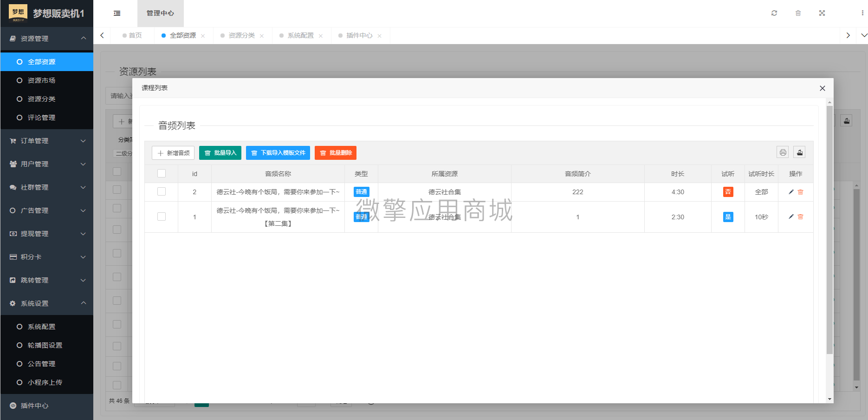Screen dimensions: 868x420
Task: Check the checkbox for audio id 2
Action: [162, 191]
